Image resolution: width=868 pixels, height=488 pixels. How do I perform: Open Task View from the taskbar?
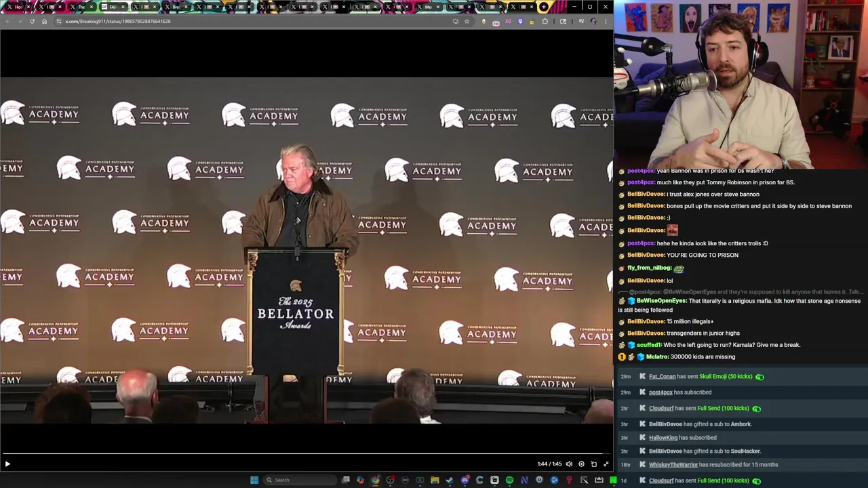tap(346, 480)
